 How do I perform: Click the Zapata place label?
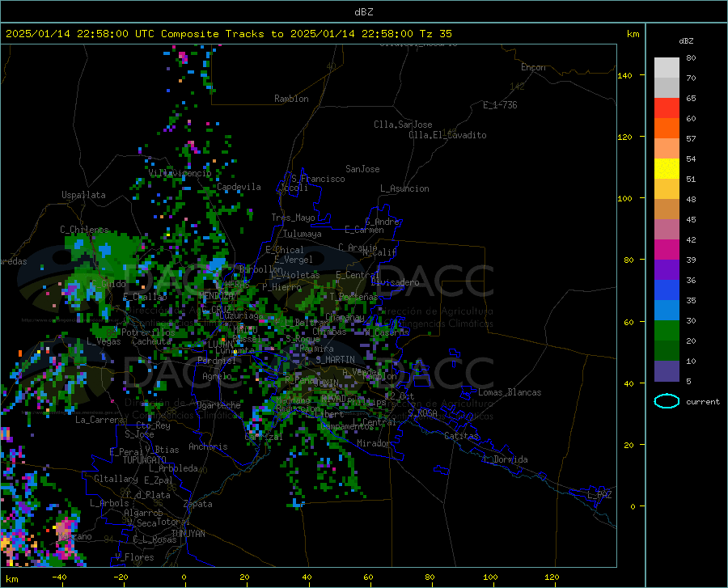point(198,504)
